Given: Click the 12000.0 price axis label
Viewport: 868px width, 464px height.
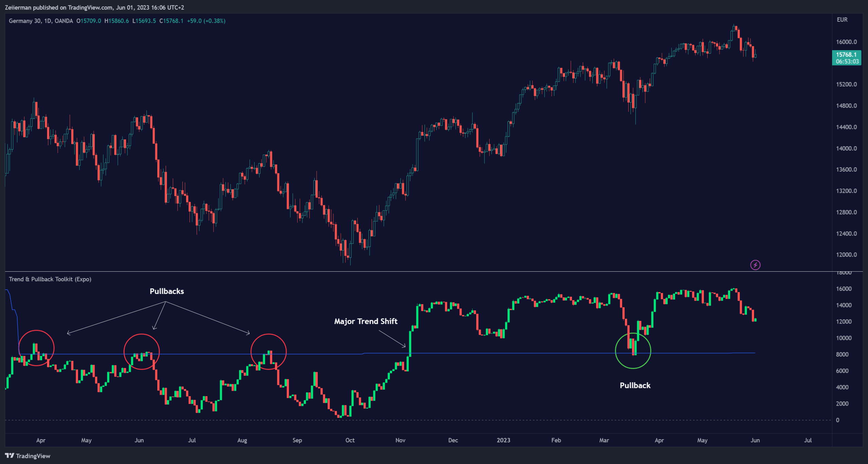Looking at the screenshot, I should 846,255.
